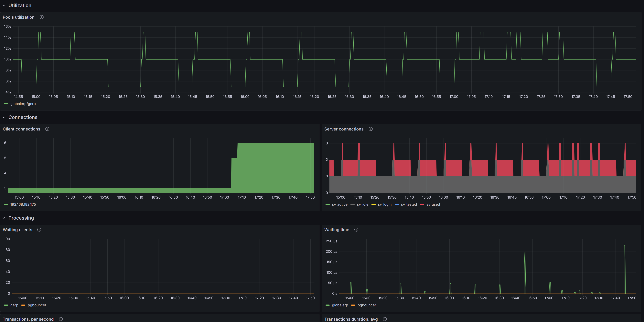The height and width of the screenshot is (322, 644).
Task: Open the Pools utilization panel menu via title
Action: click(x=18, y=17)
